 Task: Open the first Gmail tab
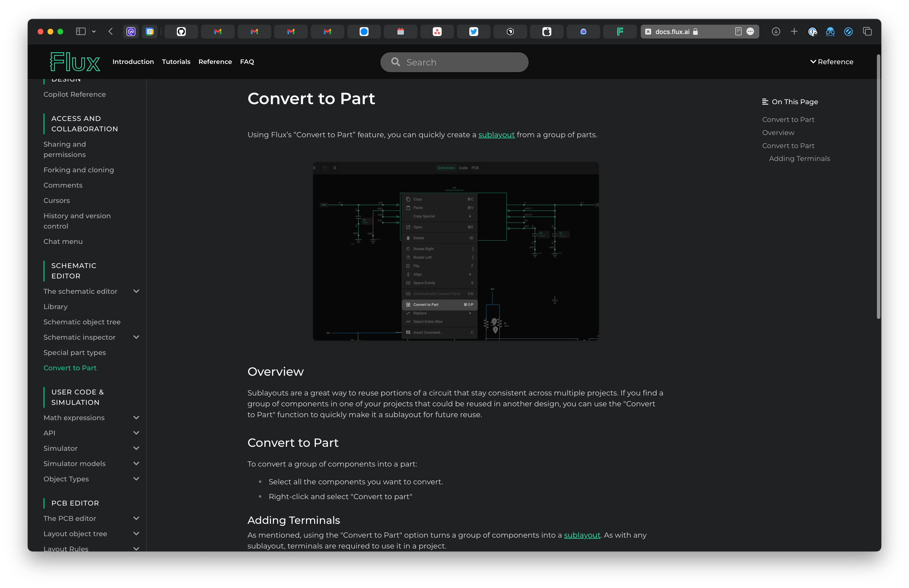pos(218,31)
